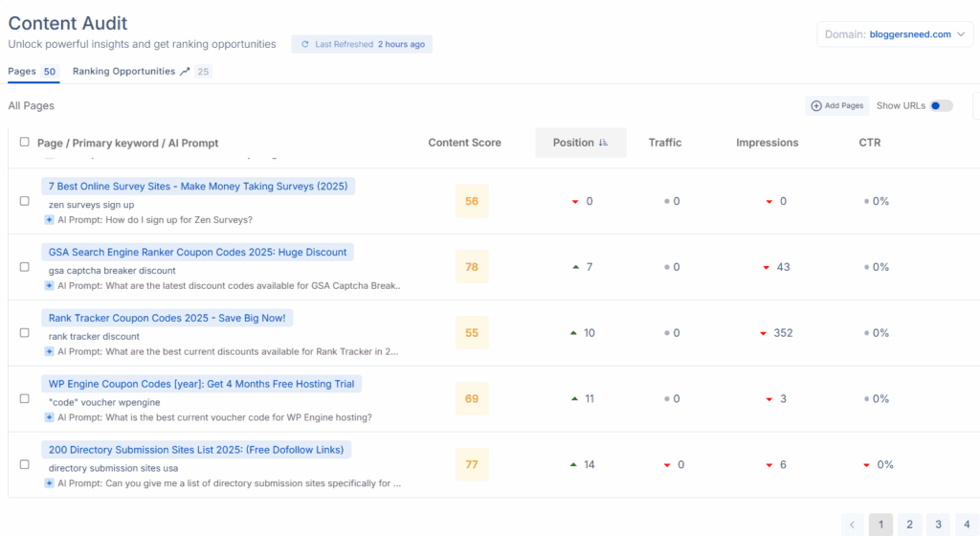Image resolution: width=980 pixels, height=536 pixels.
Task: Click AI Prompt plus icon for Zen Surveys
Action: [49, 219]
